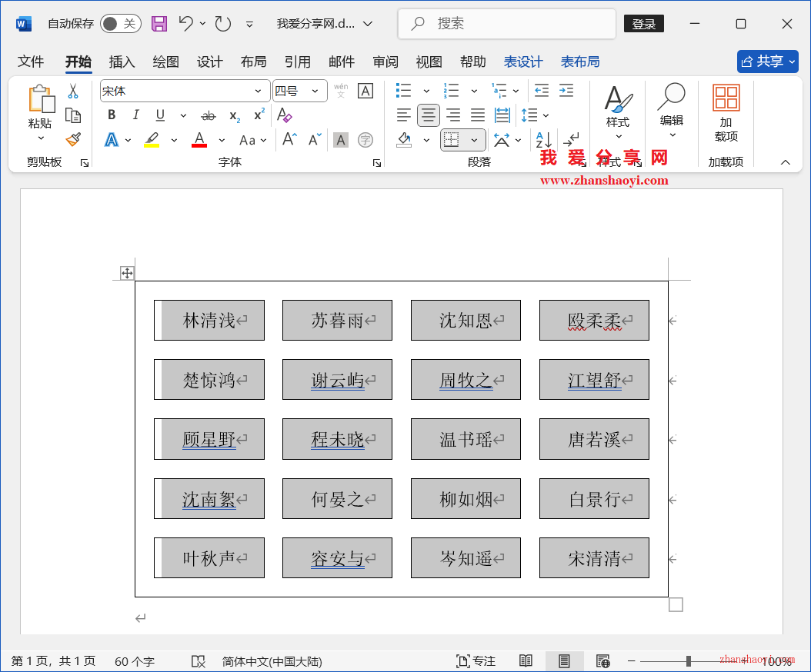
Task: Show or hide paragraph marks
Action: point(571,140)
